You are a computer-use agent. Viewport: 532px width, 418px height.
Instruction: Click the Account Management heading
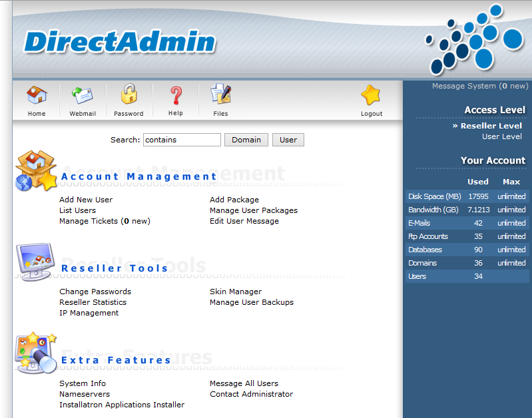coord(138,177)
